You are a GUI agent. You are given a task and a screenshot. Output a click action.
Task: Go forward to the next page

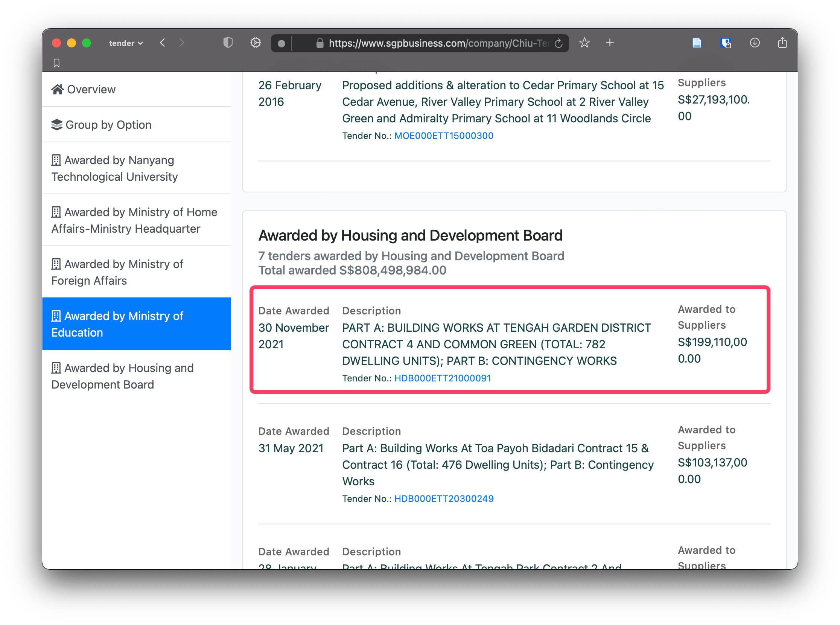[x=182, y=43]
